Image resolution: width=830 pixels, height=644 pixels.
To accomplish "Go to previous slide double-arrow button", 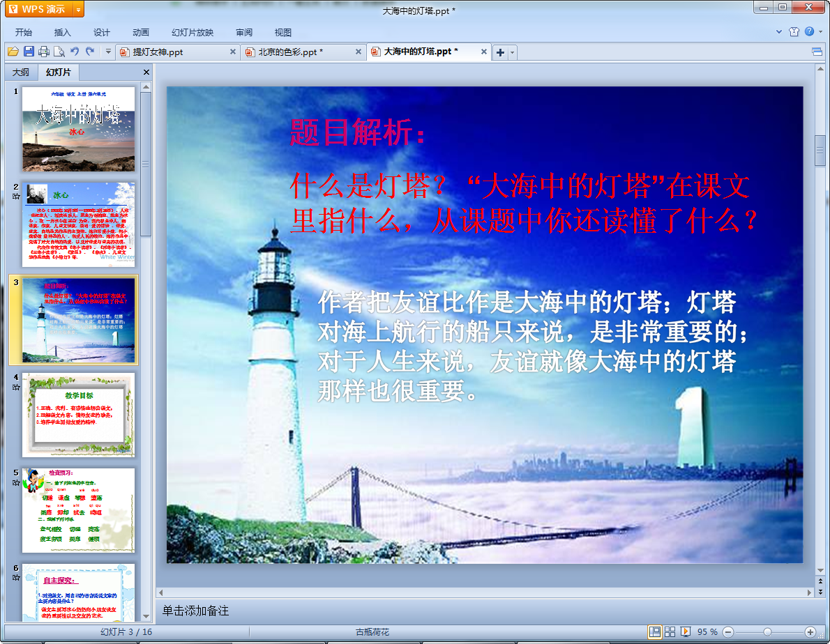I will (820, 581).
